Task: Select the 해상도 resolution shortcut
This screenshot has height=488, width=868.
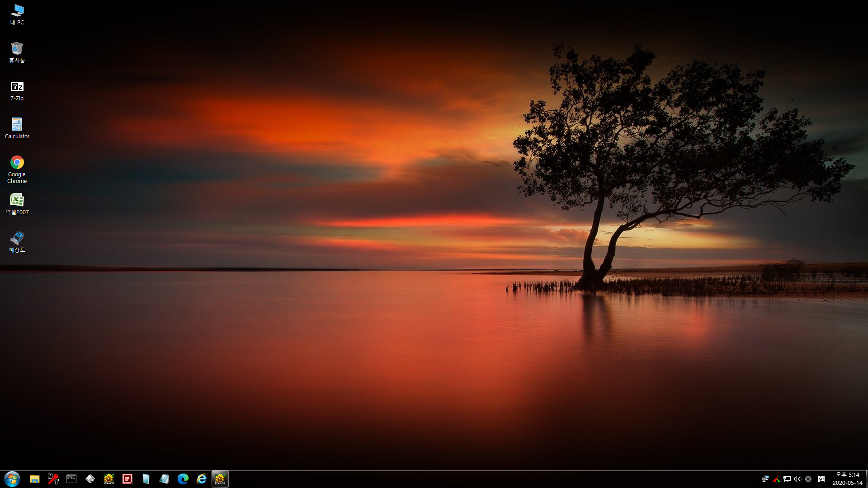Action: [17, 242]
